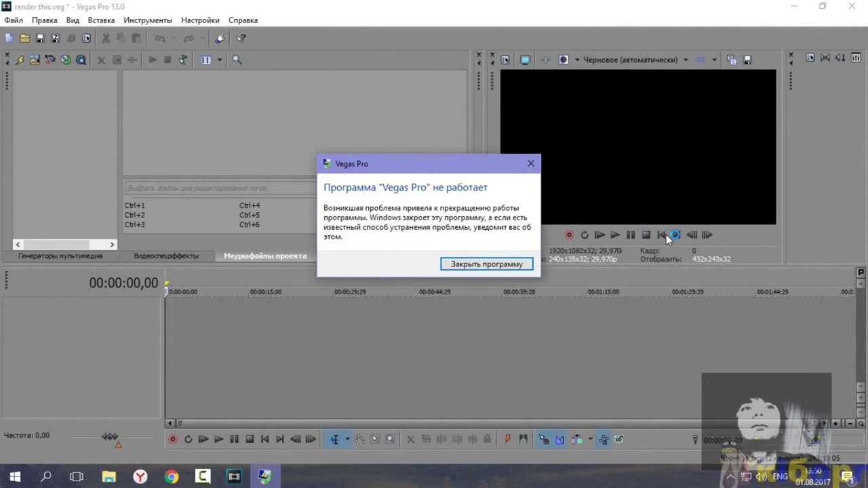Toggle preview on external monitor
Image resolution: width=868 pixels, height=488 pixels.
click(525, 60)
